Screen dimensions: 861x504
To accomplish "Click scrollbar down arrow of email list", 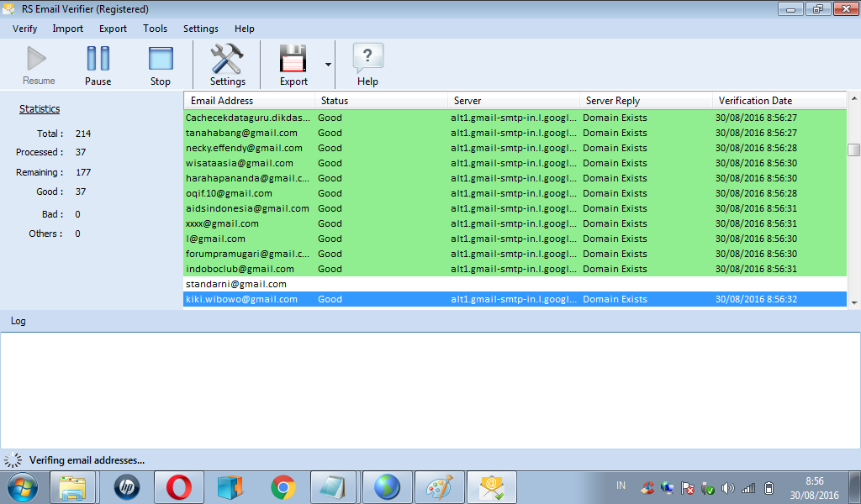I will (x=854, y=302).
